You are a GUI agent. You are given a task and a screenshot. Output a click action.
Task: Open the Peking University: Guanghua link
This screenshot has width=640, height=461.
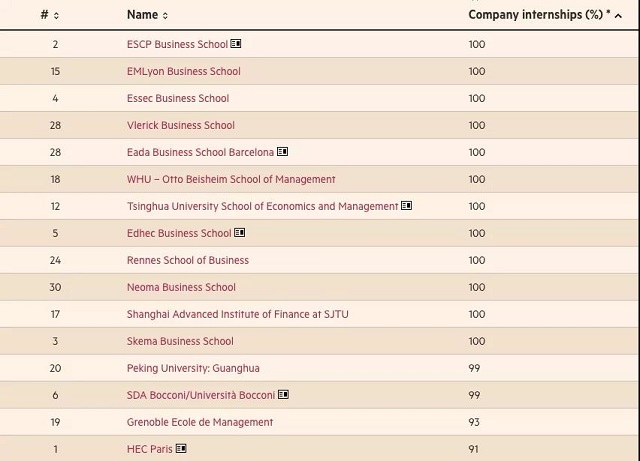coord(193,368)
